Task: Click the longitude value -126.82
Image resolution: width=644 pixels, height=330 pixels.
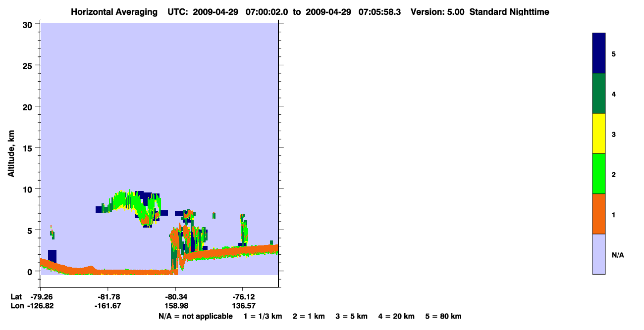Action: (41, 306)
